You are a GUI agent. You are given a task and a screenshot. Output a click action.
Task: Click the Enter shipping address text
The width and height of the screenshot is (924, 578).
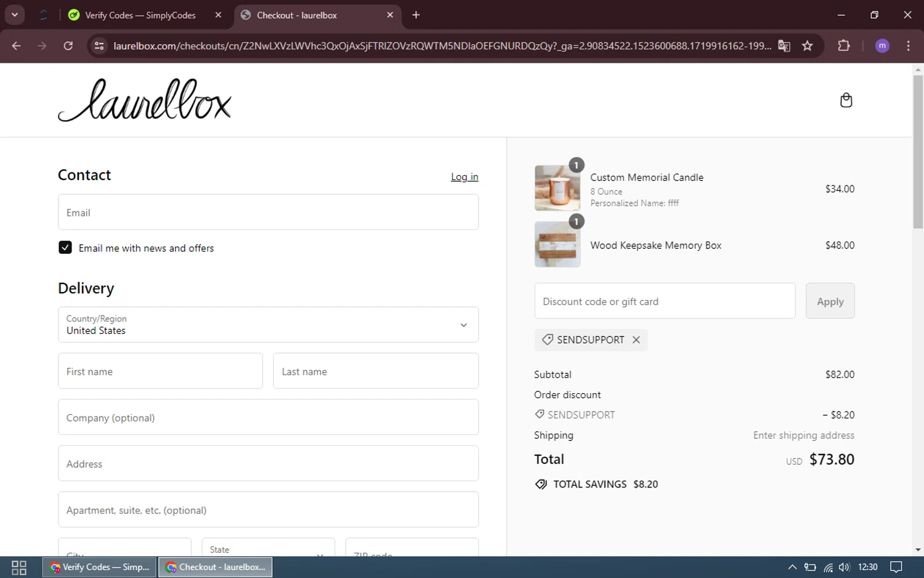(x=803, y=435)
